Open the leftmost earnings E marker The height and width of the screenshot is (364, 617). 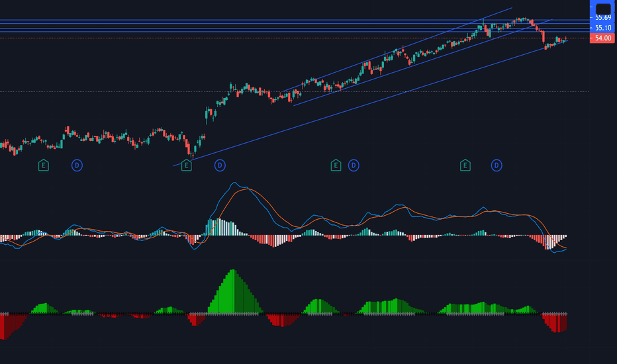tap(44, 165)
